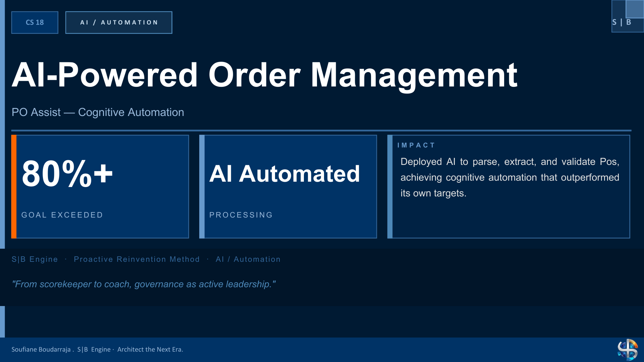Click the AI / Automation breadcrumb text
Screen dimensions: 644x362
tap(248, 259)
